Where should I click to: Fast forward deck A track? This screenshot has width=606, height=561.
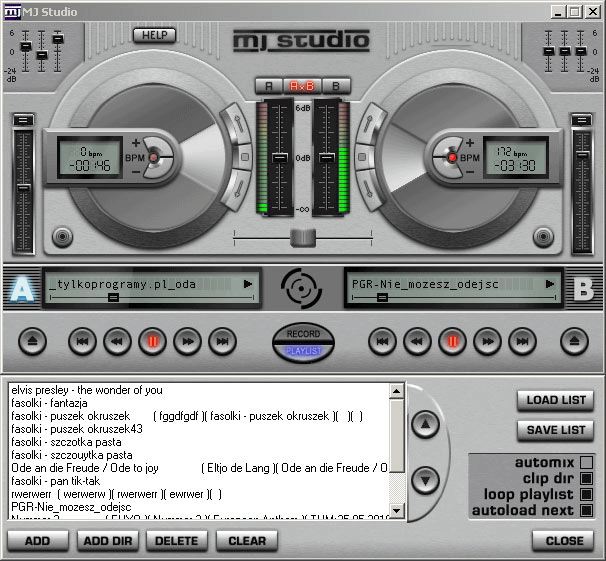tap(187, 341)
